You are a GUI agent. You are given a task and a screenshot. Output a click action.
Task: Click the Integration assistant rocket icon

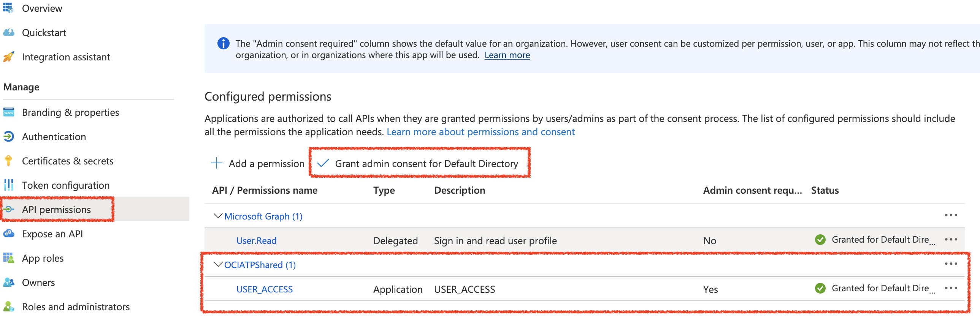coord(8,57)
